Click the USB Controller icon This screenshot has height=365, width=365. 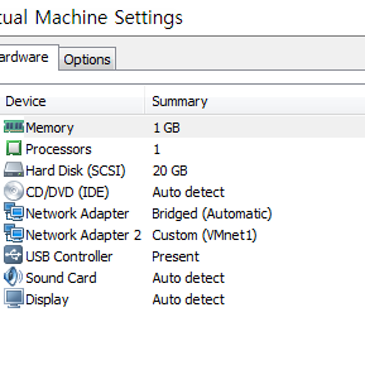tap(14, 255)
